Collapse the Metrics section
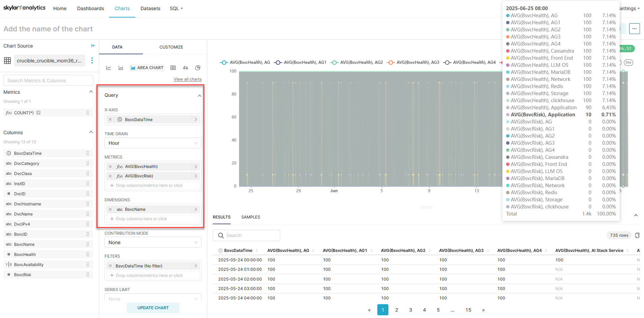The width and height of the screenshot is (644, 318). click(91, 92)
